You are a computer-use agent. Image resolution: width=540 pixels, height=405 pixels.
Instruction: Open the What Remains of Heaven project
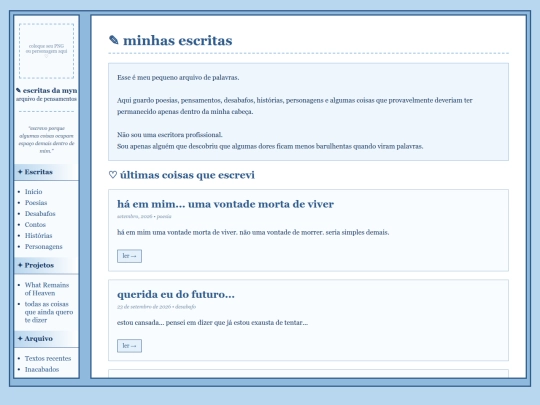click(47, 289)
